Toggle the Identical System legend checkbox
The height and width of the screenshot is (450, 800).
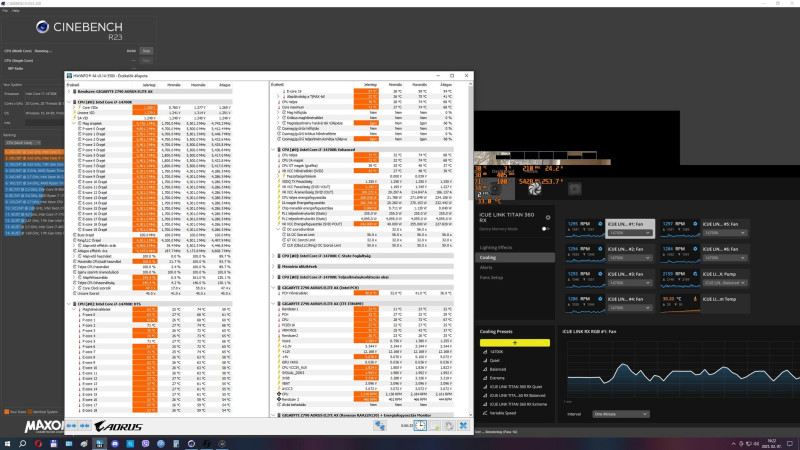tap(30, 412)
